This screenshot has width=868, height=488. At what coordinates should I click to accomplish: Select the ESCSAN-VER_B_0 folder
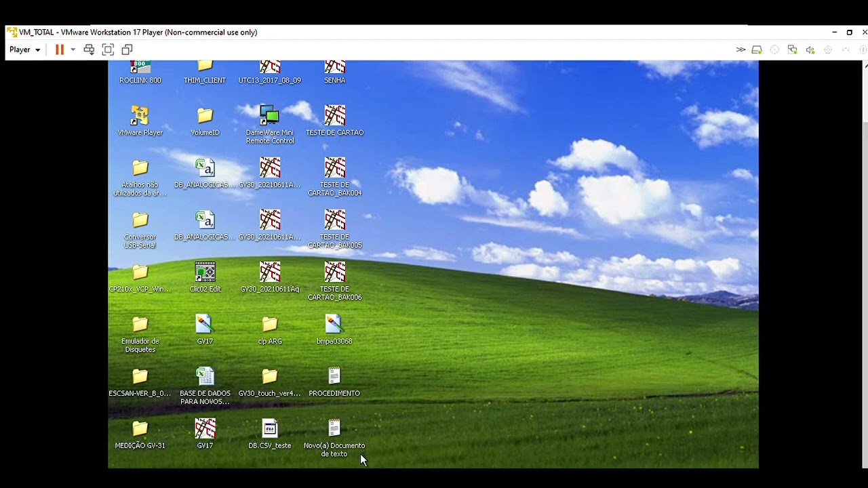(x=140, y=382)
